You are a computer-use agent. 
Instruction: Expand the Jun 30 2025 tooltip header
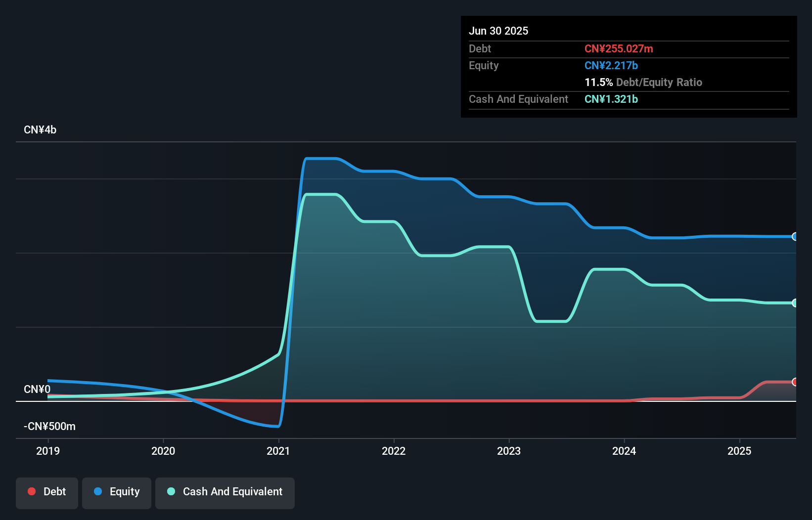click(498, 31)
